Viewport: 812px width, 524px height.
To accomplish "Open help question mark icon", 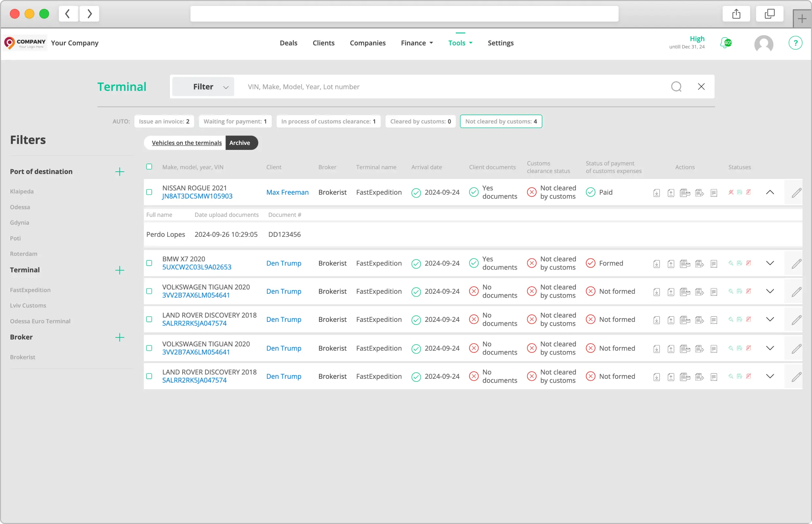I will 795,43.
